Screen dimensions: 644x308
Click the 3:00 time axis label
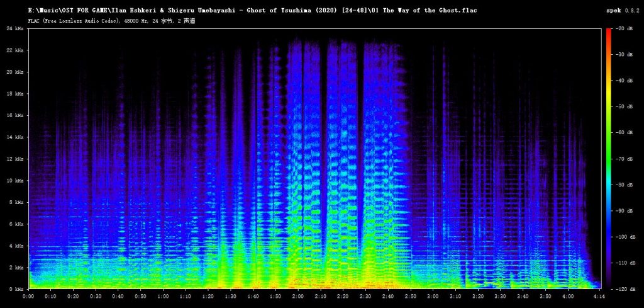click(x=433, y=296)
